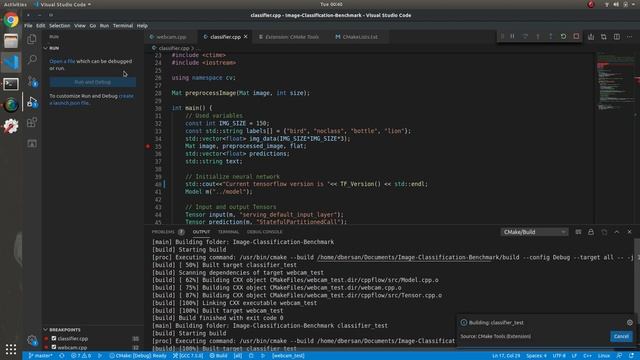
Task: Click the synchronize changes icon in status bar
Action: click(x=62, y=356)
